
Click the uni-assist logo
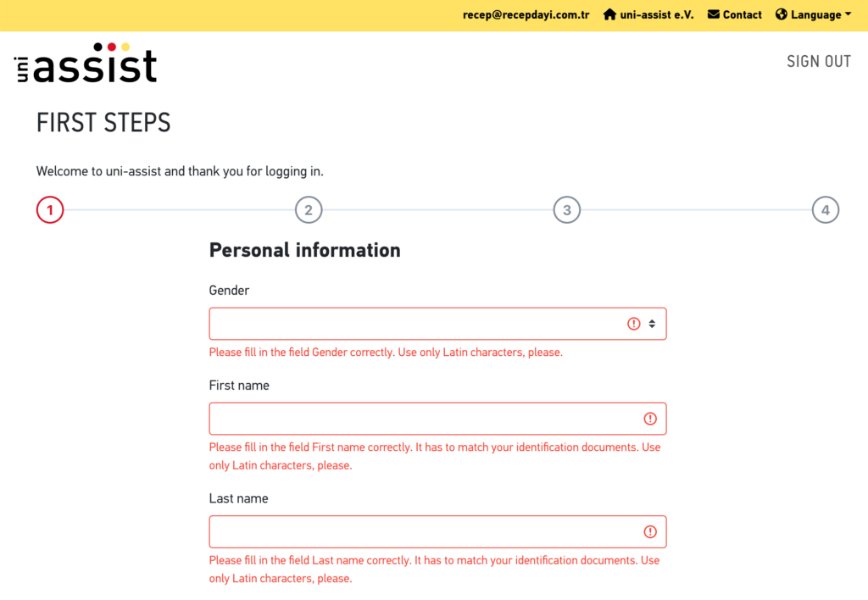(86, 64)
